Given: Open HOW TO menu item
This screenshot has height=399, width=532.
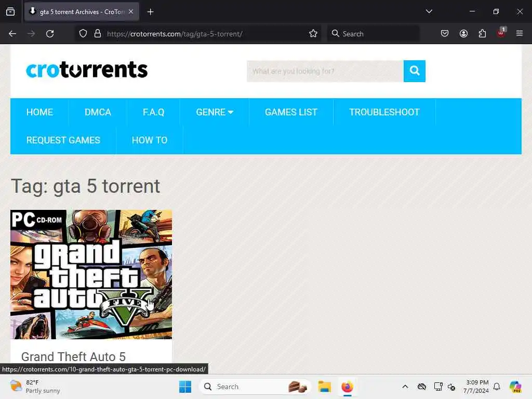Looking at the screenshot, I should (150, 140).
